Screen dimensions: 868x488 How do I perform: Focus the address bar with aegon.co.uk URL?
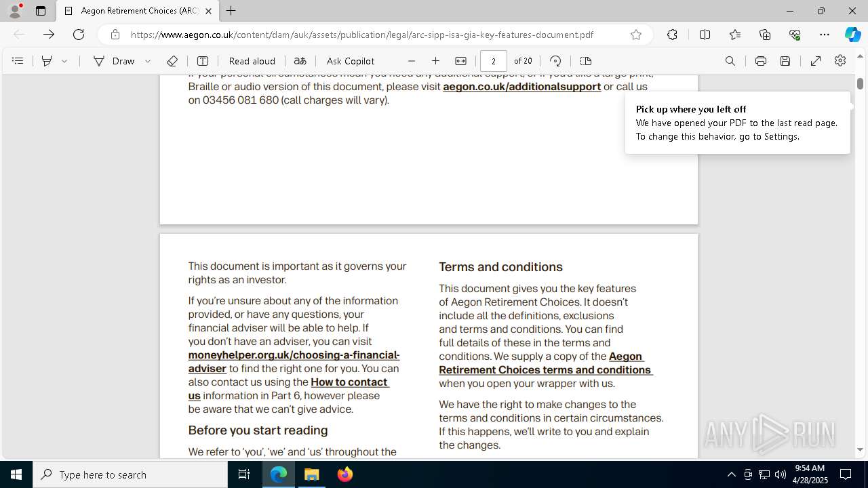tap(362, 35)
